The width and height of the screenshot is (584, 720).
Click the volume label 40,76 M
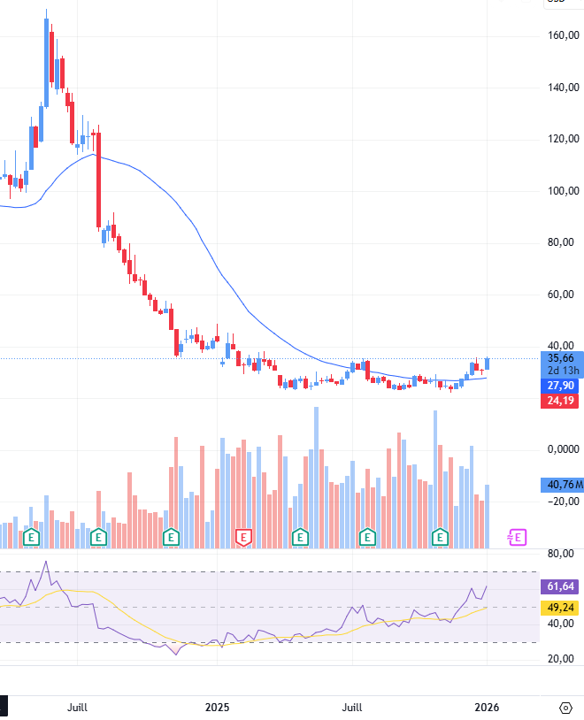(562, 484)
